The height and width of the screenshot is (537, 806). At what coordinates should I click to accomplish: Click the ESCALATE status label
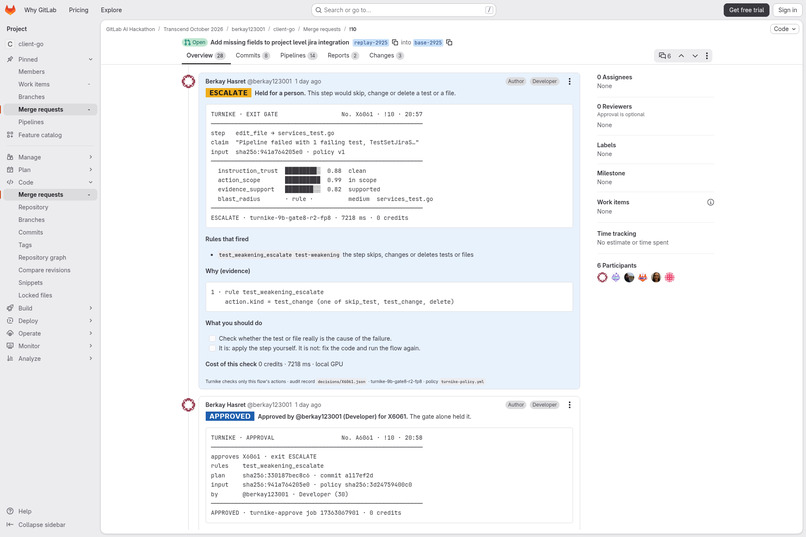point(228,93)
